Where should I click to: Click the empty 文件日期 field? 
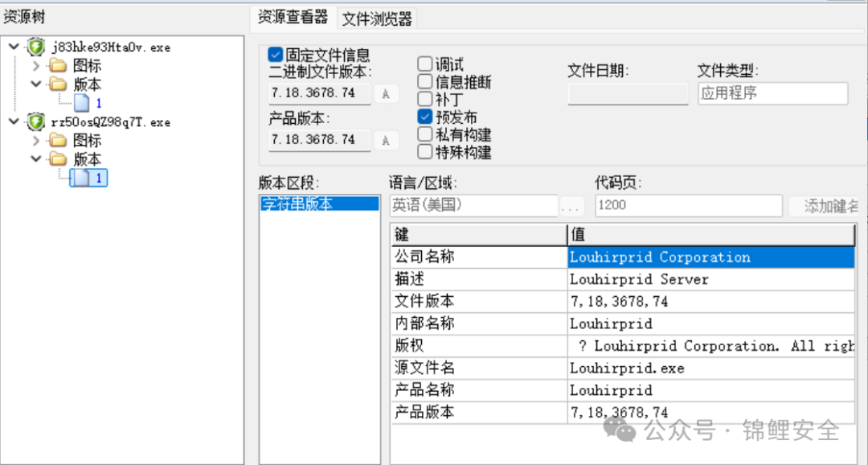click(628, 93)
